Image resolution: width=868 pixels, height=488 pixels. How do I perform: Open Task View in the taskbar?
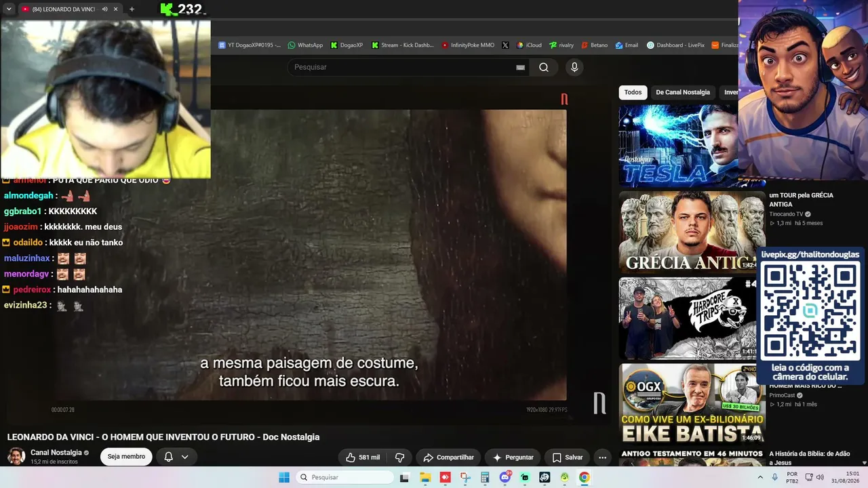tap(405, 477)
